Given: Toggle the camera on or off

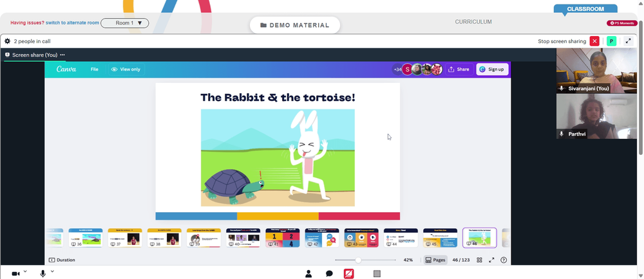Looking at the screenshot, I should [15, 274].
